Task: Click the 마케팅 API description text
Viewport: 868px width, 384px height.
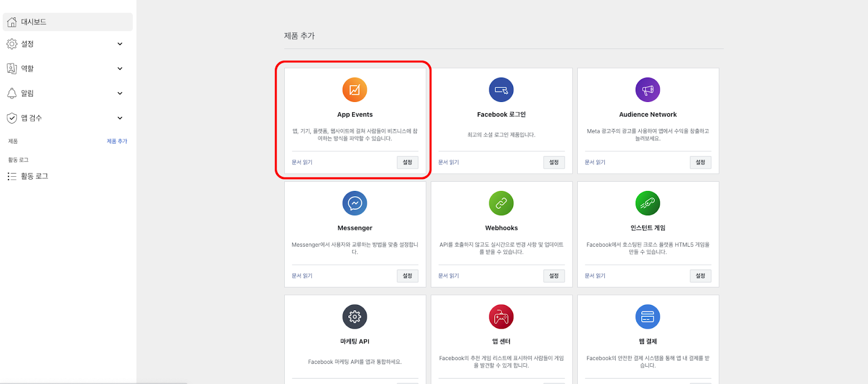Action: tap(355, 362)
